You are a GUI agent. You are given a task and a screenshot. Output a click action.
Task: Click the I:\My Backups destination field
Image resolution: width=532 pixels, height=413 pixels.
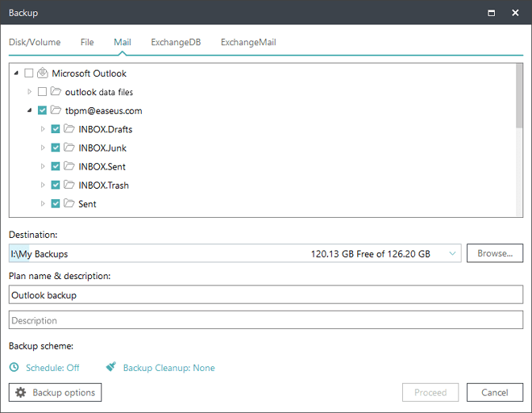[235, 253]
